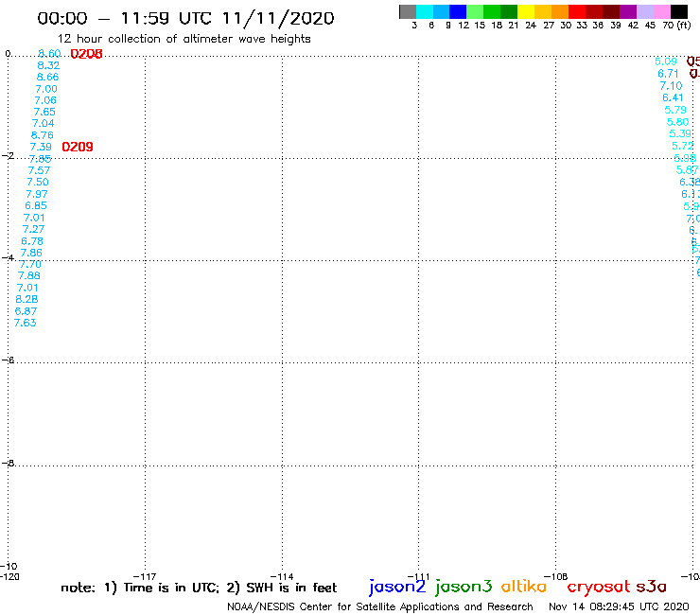The height and width of the screenshot is (615, 700).
Task: Click the wave height reading 7.00
Action: coord(46,89)
